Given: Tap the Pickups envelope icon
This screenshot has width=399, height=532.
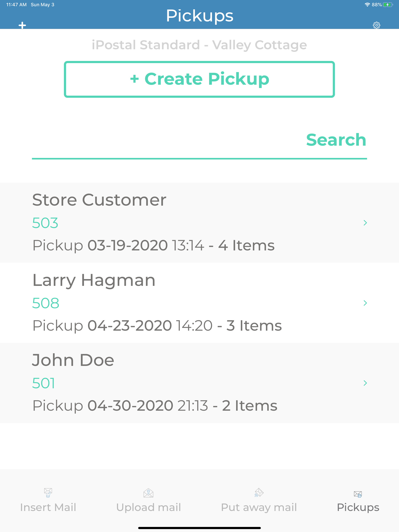Looking at the screenshot, I should point(358,494).
